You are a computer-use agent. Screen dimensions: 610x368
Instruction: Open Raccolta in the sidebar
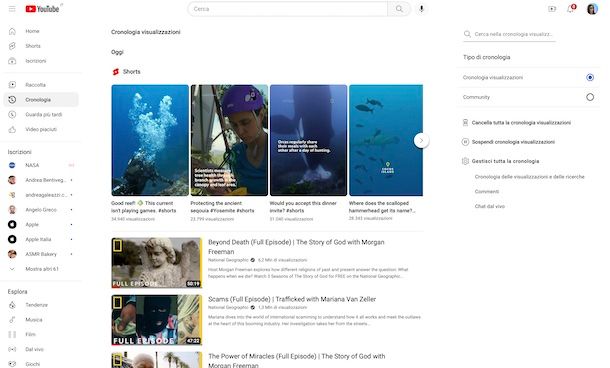pos(41,85)
